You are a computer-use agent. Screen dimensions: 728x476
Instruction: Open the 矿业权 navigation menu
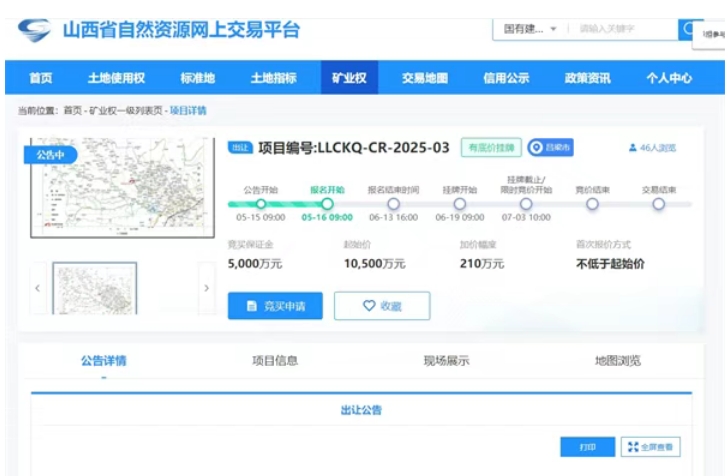click(x=349, y=78)
